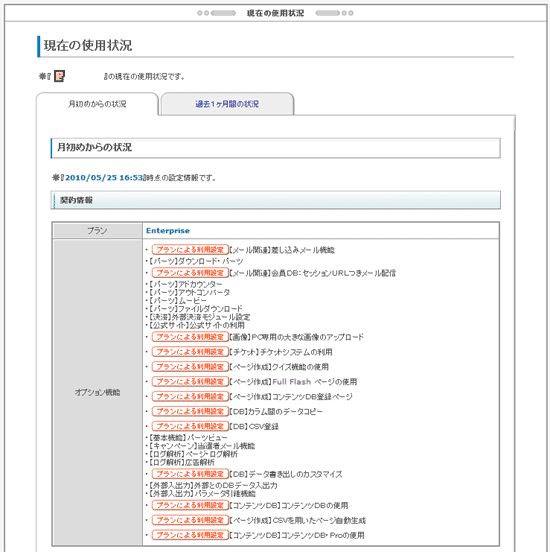Viewport: 550px width, 552px height.
Task: Click the 【公式サイト】公式サイトの利用 row
Action: [x=196, y=325]
